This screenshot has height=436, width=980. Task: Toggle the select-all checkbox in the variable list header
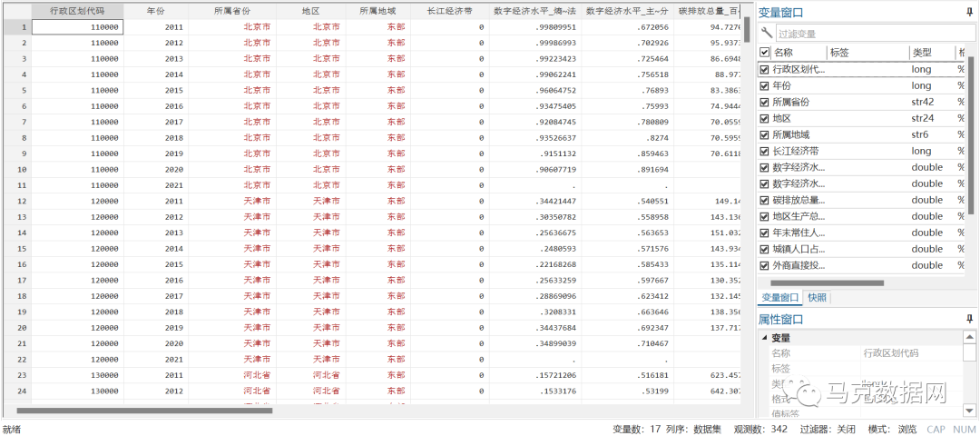[x=764, y=53]
